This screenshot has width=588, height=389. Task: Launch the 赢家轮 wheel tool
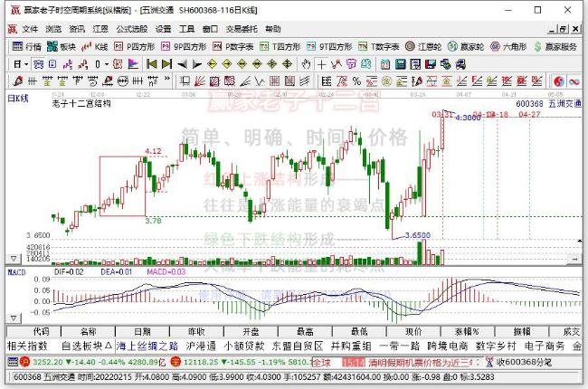[466, 46]
